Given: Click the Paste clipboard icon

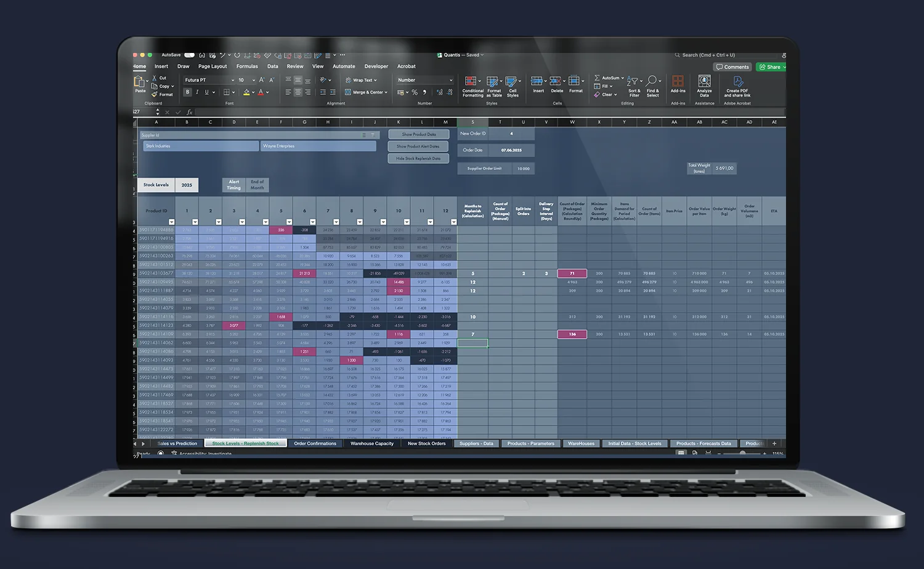Looking at the screenshot, I should (140, 81).
